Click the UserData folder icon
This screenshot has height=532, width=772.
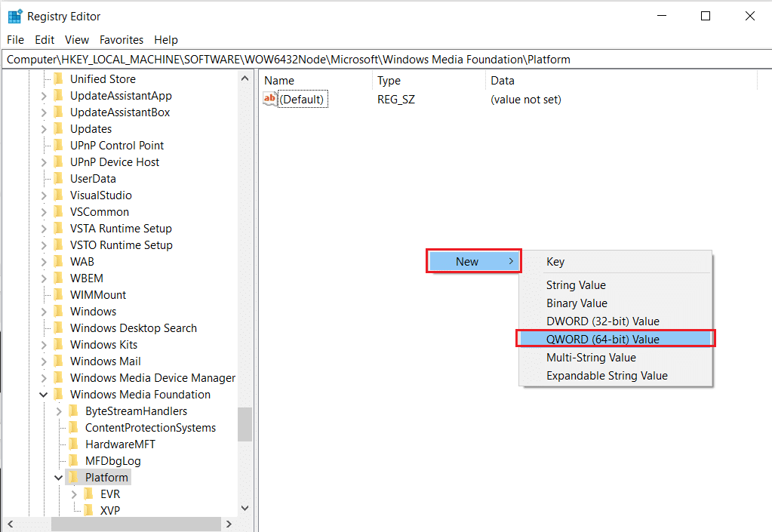tap(58, 178)
